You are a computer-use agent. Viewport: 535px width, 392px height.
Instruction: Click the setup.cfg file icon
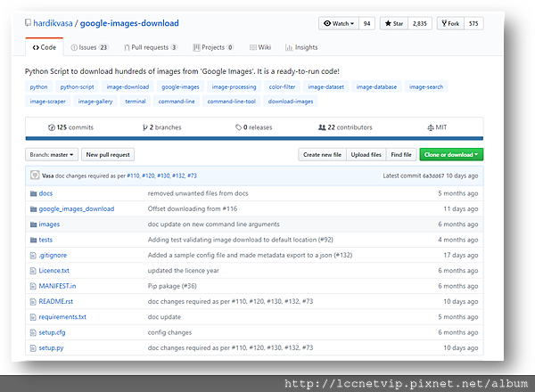point(33,332)
